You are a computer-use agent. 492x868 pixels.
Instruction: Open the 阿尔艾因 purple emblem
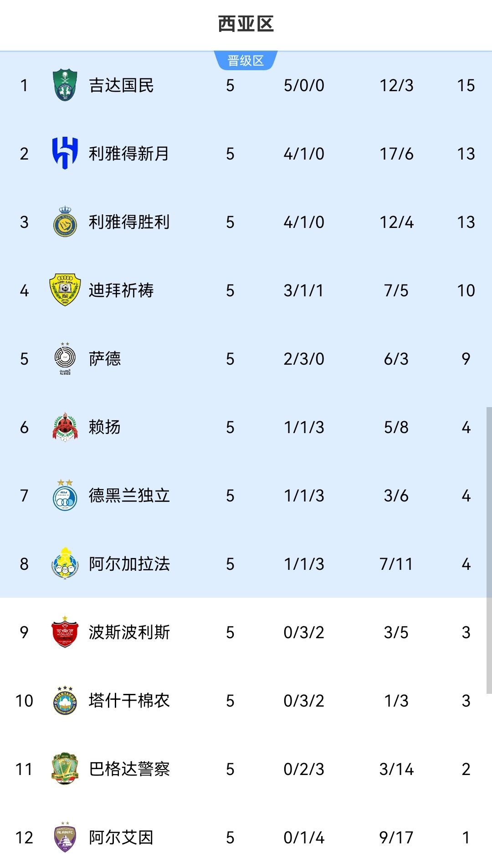65,837
